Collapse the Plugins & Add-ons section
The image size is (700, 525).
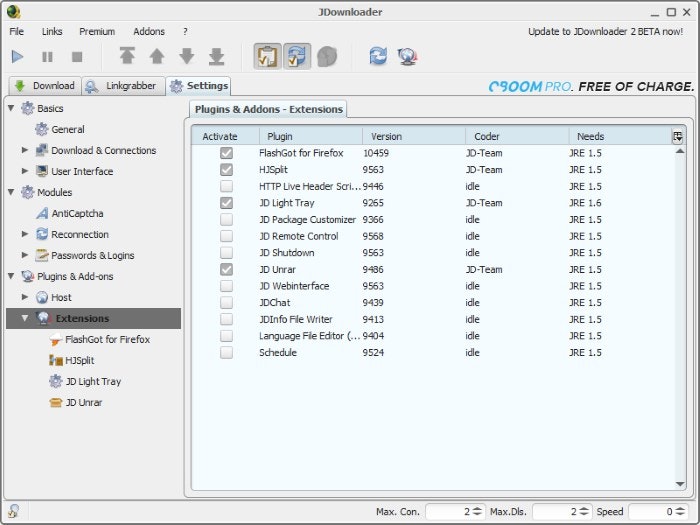point(11,276)
